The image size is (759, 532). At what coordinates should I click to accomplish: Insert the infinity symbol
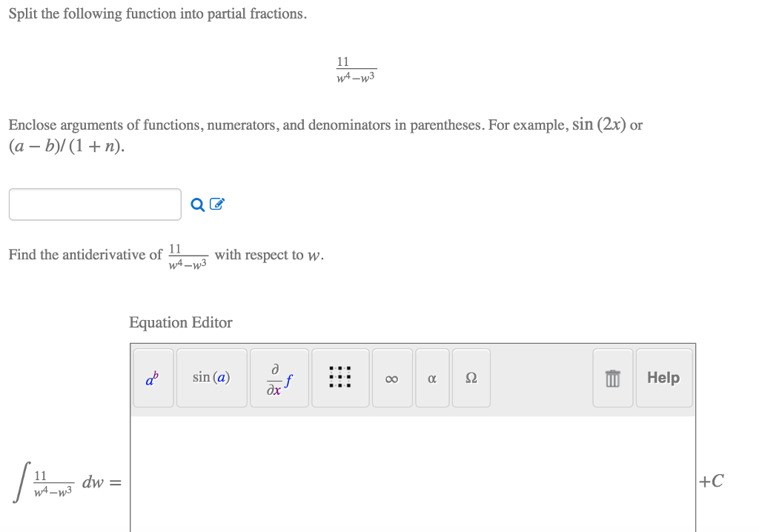pos(392,378)
